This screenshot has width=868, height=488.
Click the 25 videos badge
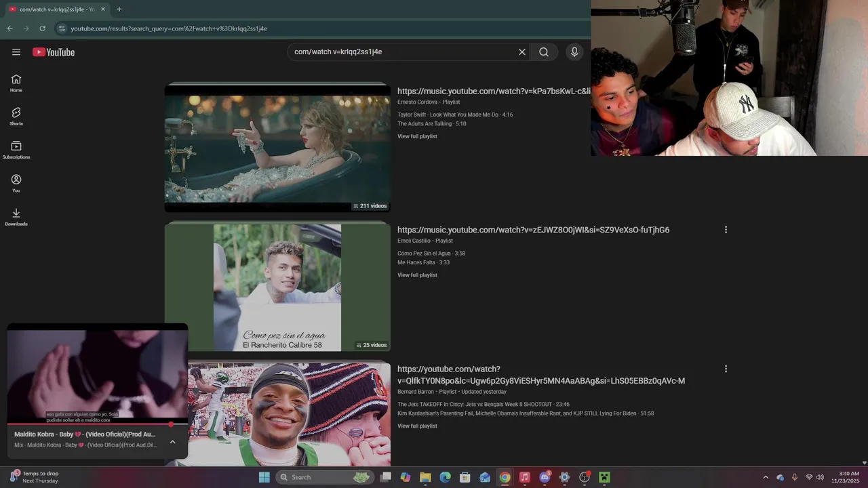click(372, 345)
